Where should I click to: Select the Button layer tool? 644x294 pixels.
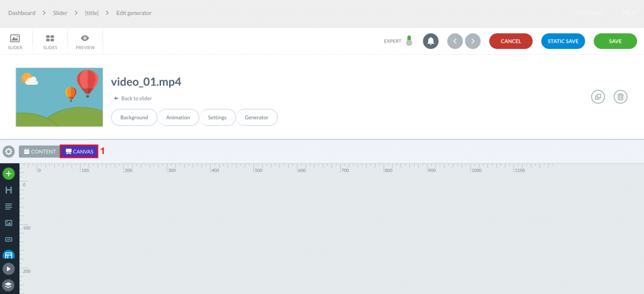[x=9, y=239]
